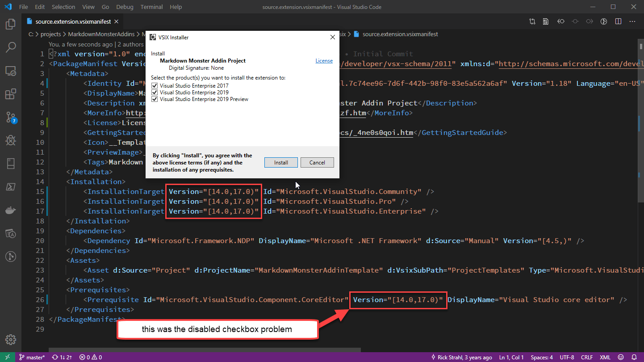This screenshot has height=362, width=644.
Task: Split the editor to the right
Action: (618, 21)
